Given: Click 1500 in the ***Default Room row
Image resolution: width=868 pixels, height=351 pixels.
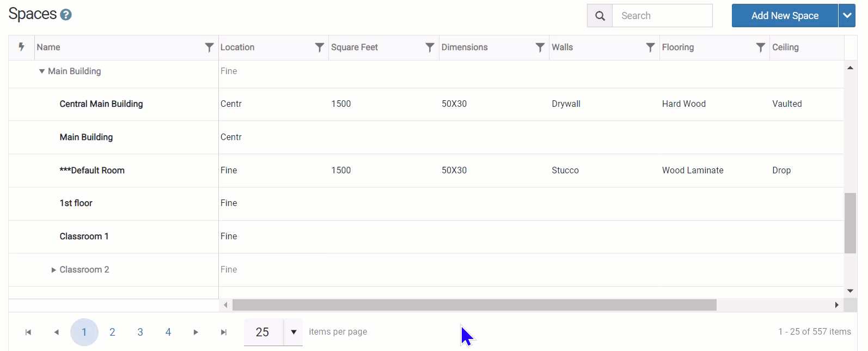Looking at the screenshot, I should coord(341,171).
